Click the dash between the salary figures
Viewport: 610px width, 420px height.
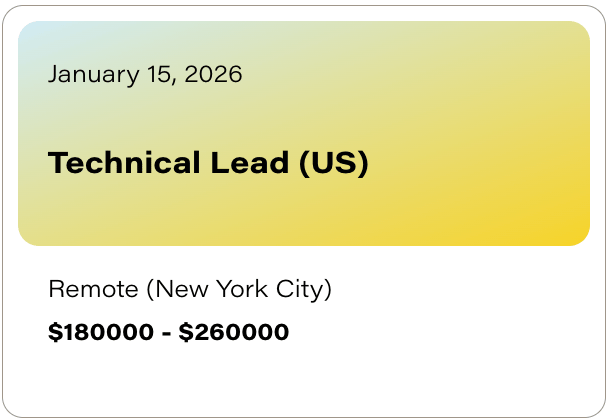point(166,334)
